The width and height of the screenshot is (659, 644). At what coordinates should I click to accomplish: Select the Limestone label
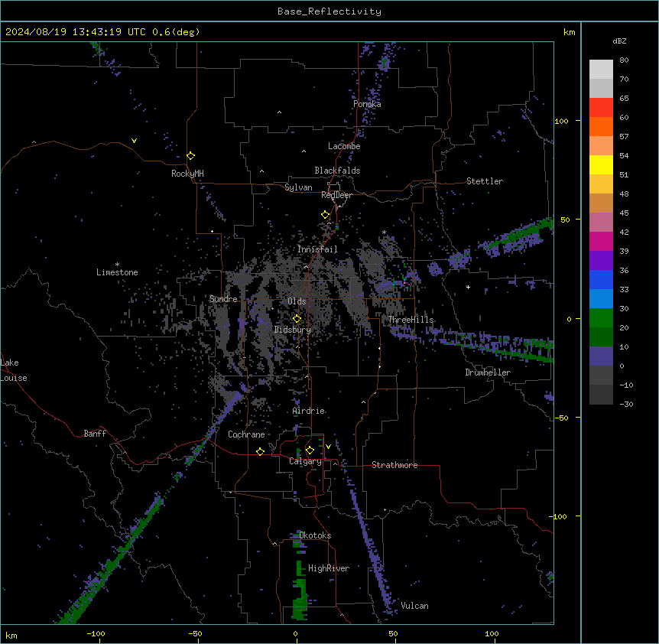(117, 272)
